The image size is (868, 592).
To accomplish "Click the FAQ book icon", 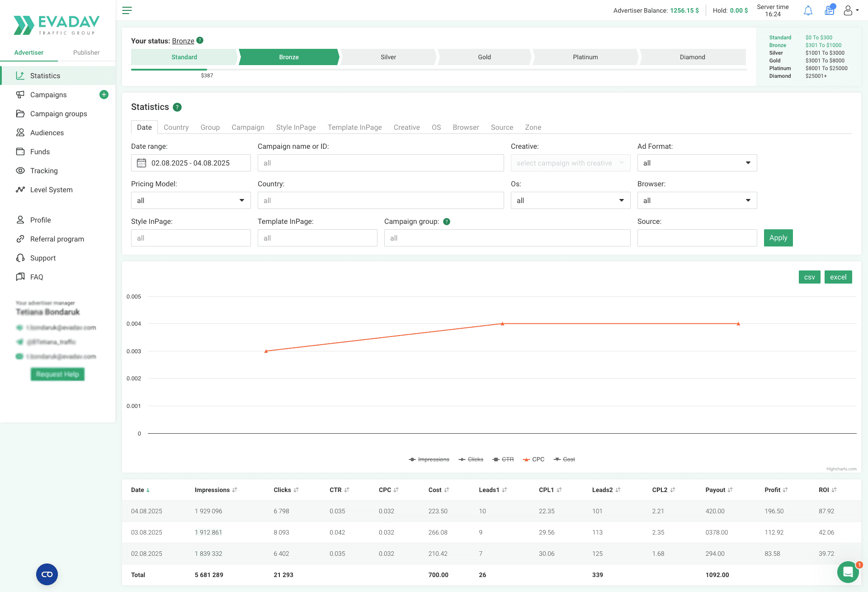I will coord(20,277).
